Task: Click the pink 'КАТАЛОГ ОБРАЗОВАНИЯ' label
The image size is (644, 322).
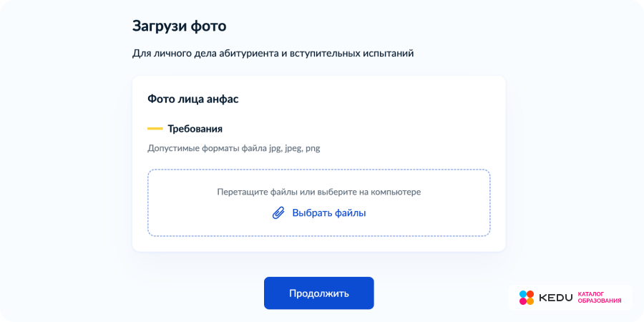Action: (599, 297)
